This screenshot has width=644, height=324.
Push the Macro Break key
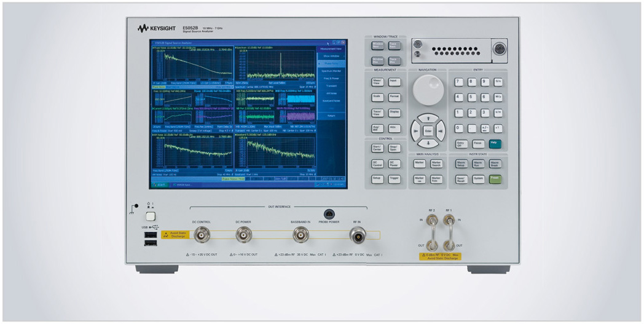pyautogui.click(x=495, y=164)
